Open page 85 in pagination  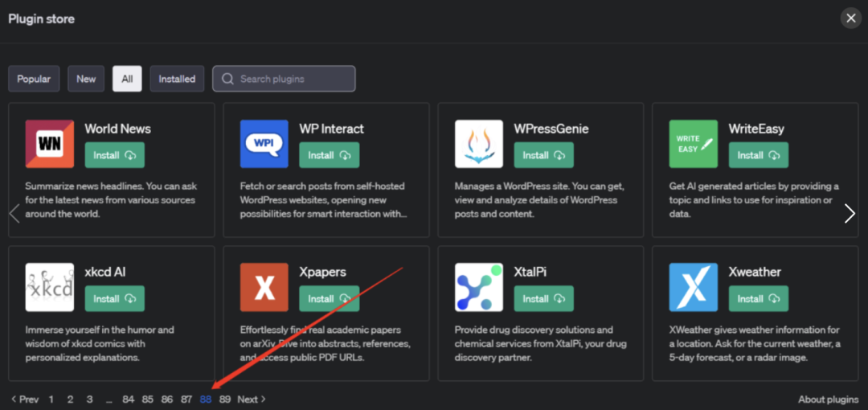point(147,399)
